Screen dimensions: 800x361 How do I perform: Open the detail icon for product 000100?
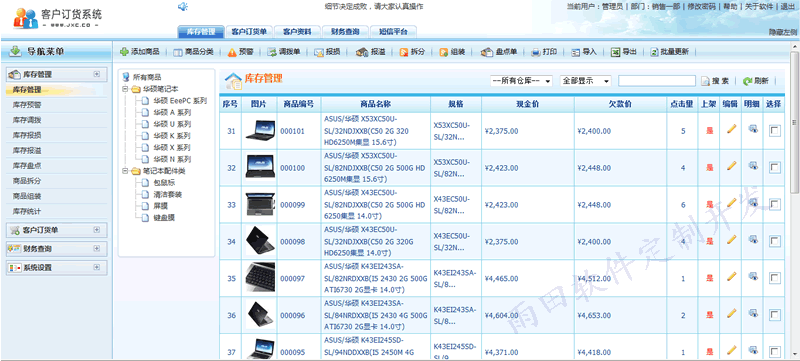(x=753, y=166)
